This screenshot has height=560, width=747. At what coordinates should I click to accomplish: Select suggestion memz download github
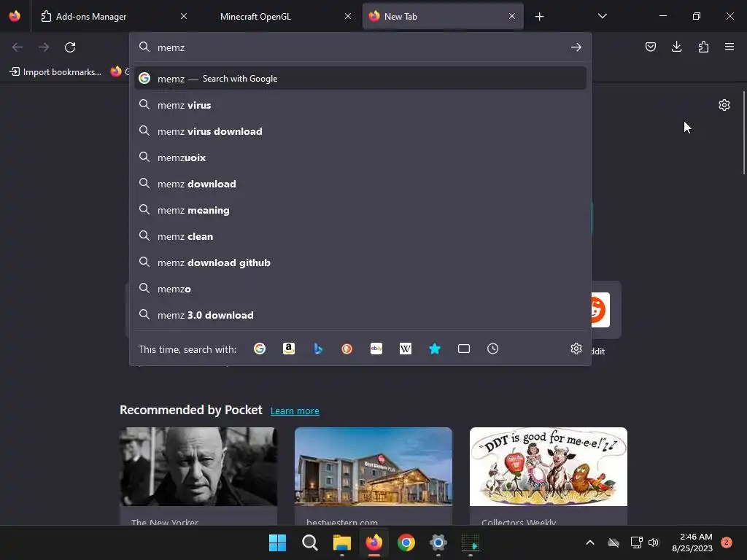360,262
